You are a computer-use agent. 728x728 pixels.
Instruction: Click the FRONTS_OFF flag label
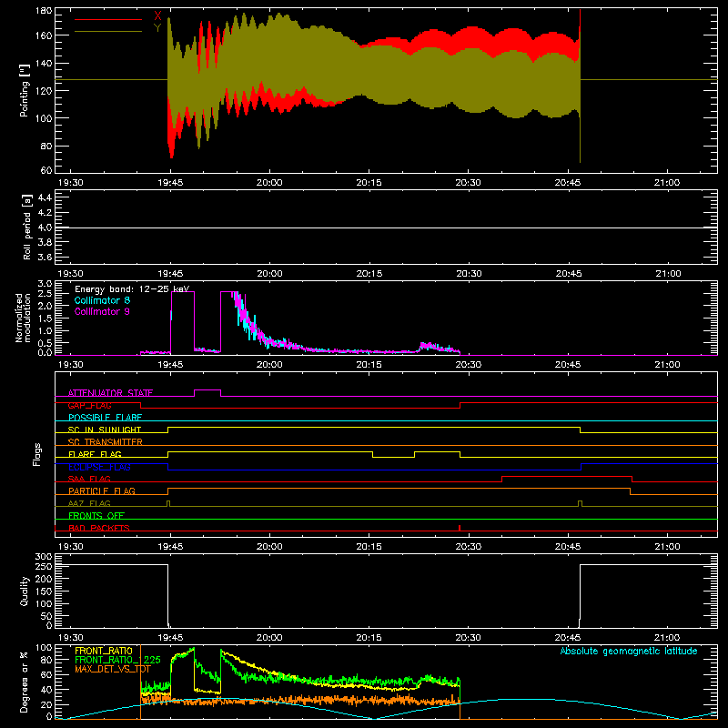click(96, 515)
